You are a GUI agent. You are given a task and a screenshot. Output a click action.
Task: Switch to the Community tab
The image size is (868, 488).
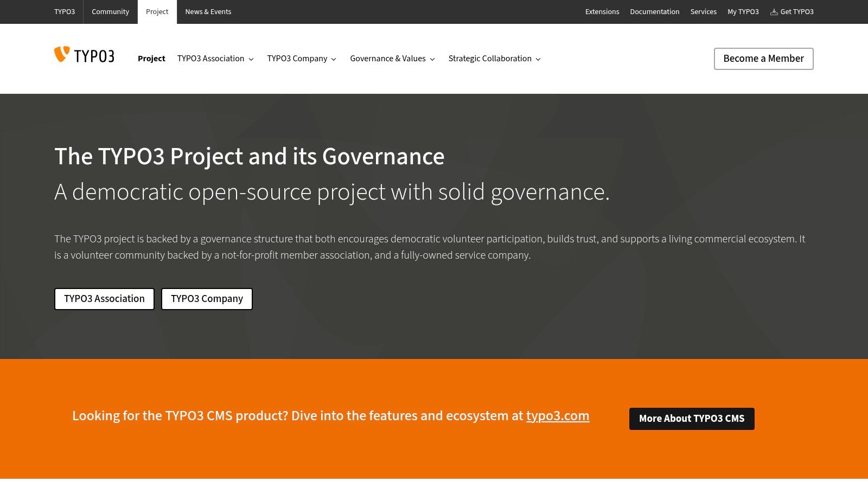click(110, 12)
